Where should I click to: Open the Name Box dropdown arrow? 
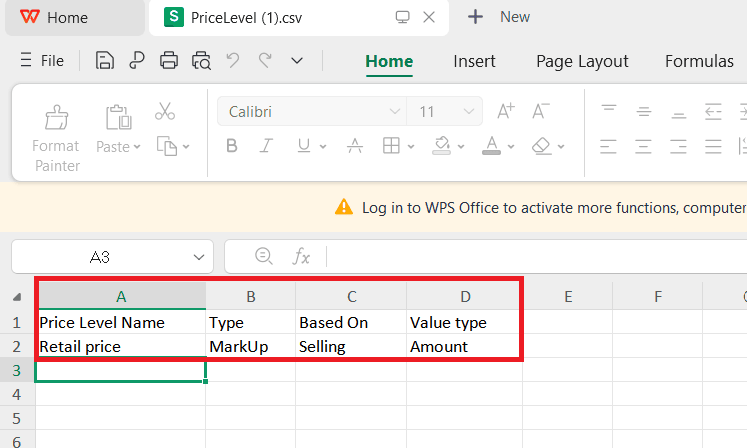coord(197,257)
